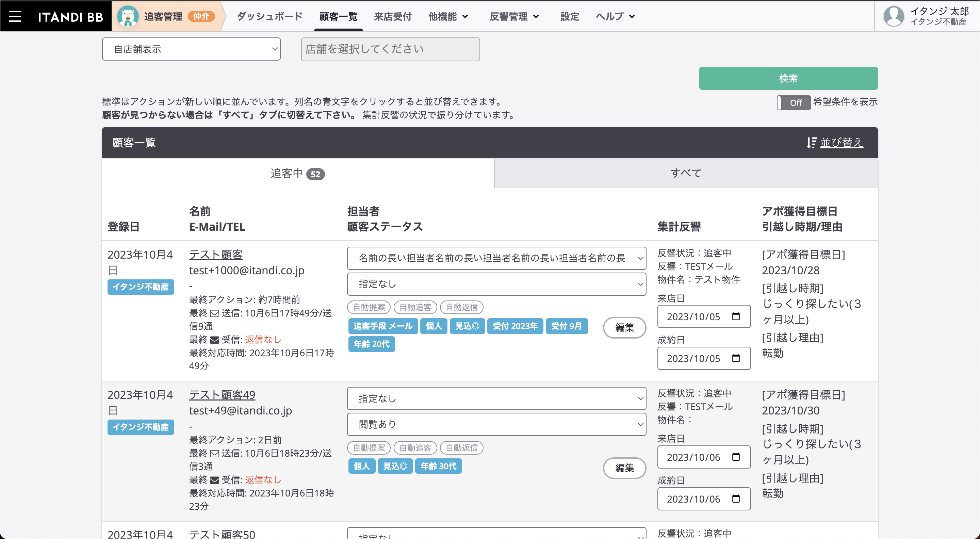Go to ダッシュボード
This screenshot has width=980, height=539.
(270, 16)
